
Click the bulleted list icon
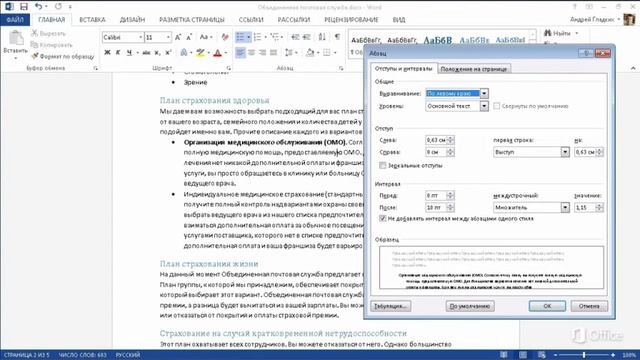(x=240, y=37)
